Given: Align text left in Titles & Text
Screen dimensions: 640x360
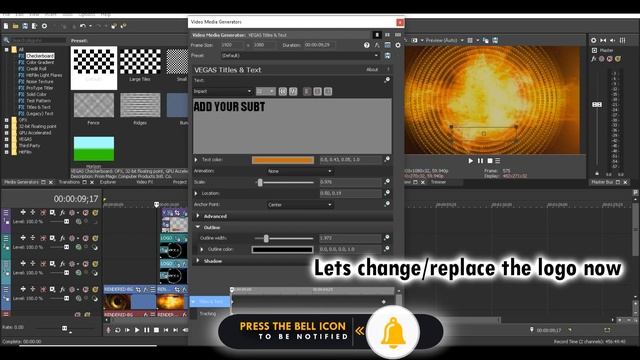Looking at the screenshot, I should 307,91.
